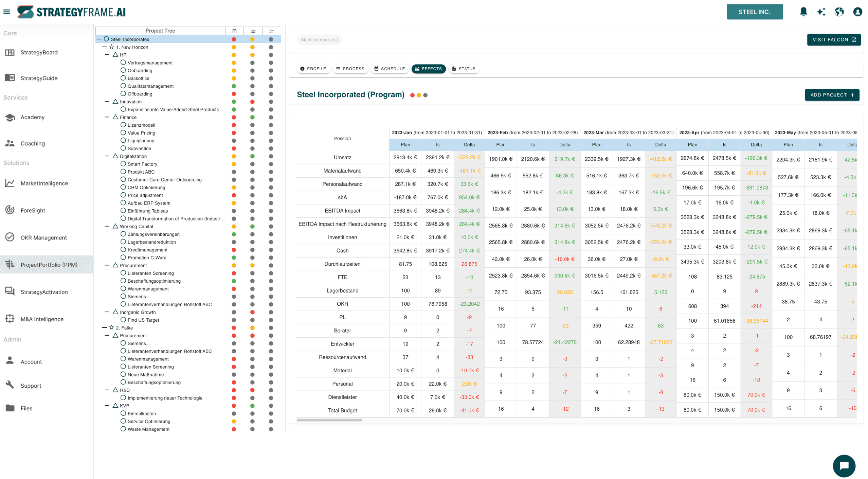Select the Effects tab
This screenshot has height=479, width=868.
point(428,69)
